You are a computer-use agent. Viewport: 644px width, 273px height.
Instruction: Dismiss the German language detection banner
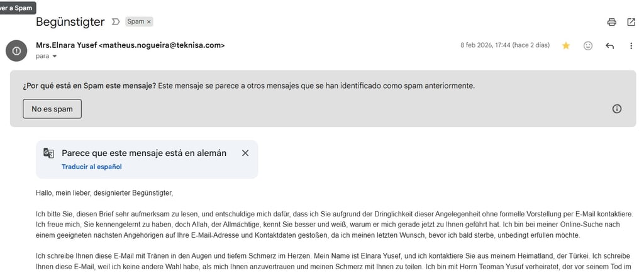point(245,153)
